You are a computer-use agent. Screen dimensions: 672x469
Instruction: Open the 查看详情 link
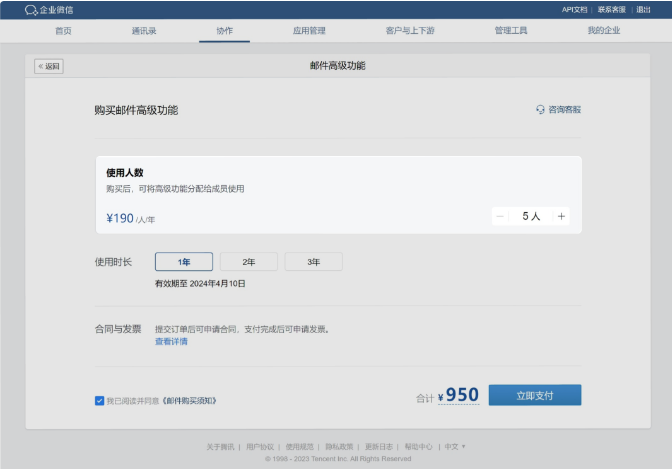point(171,342)
